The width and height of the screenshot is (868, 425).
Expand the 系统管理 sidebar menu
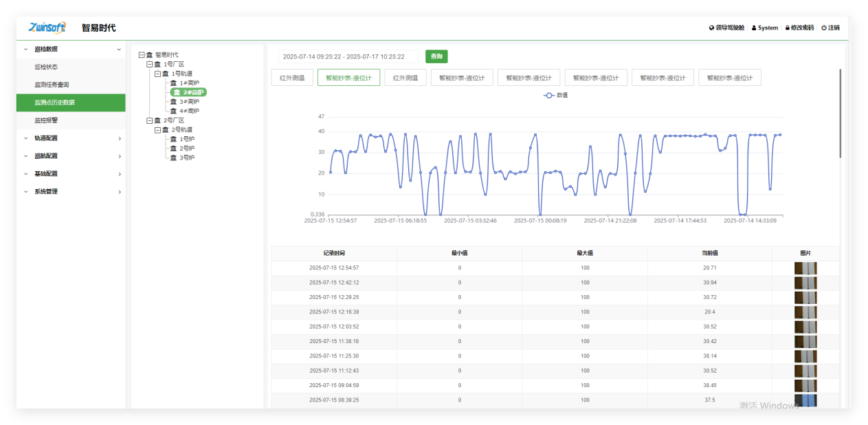[71, 192]
